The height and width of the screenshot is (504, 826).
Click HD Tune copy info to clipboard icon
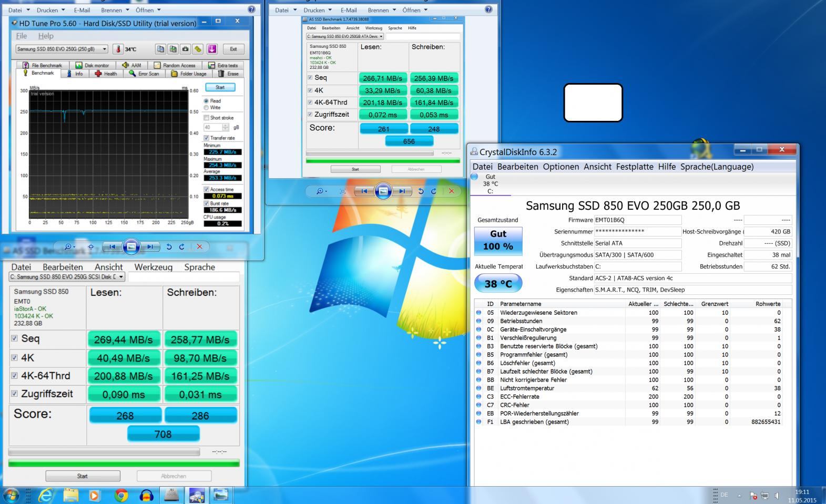(x=160, y=49)
